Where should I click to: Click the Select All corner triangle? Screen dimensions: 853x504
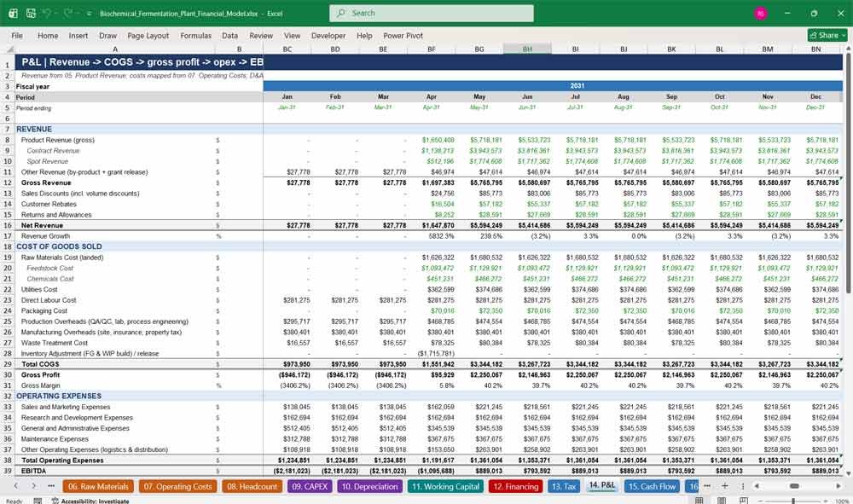tap(9, 49)
